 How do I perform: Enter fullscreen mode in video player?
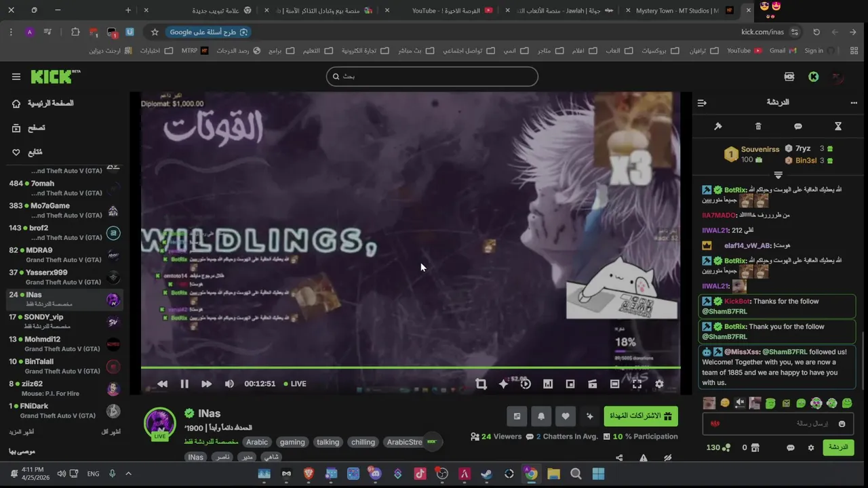[x=637, y=384]
